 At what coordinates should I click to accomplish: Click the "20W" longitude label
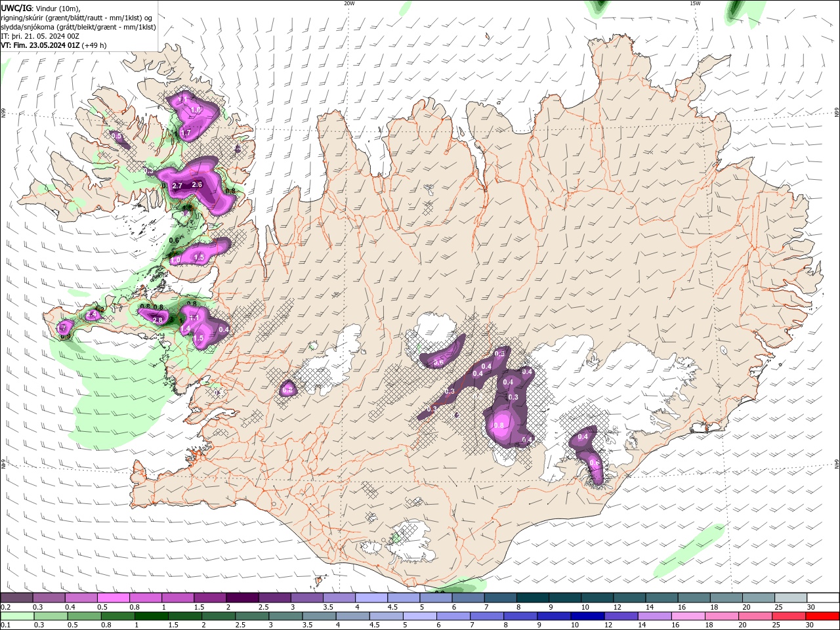(348, 3)
